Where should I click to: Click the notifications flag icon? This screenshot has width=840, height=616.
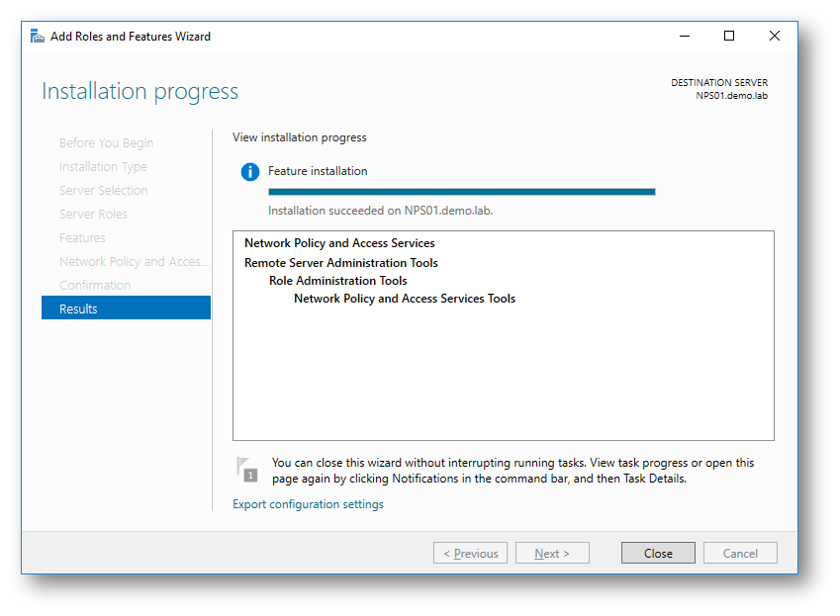pos(246,469)
